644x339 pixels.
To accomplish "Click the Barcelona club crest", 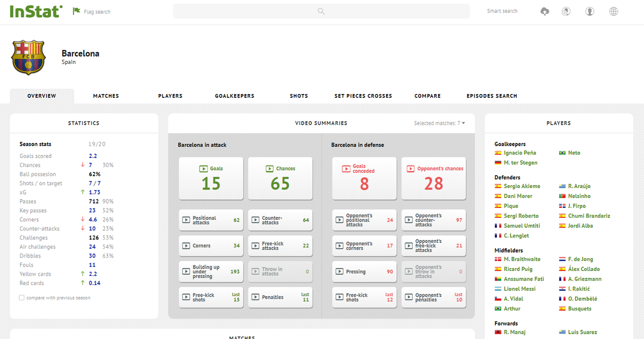I will click(28, 57).
